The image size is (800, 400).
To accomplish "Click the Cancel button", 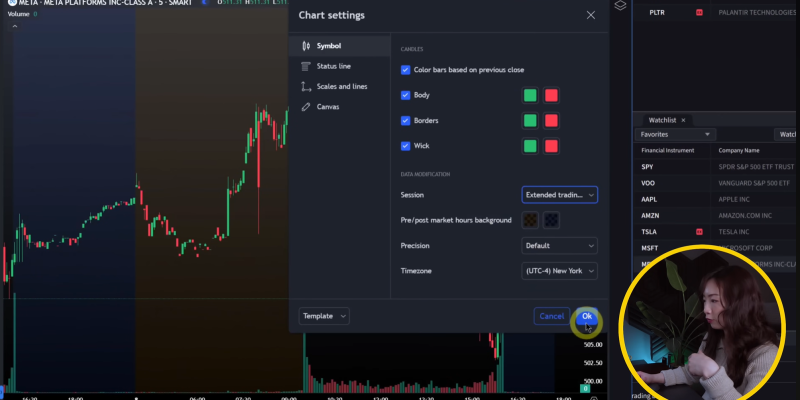I will (551, 316).
